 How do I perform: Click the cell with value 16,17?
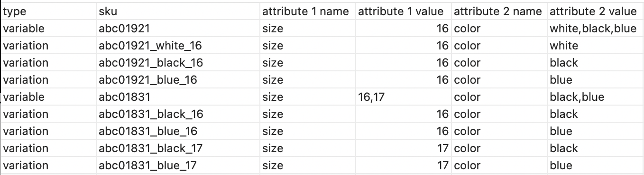click(x=404, y=97)
